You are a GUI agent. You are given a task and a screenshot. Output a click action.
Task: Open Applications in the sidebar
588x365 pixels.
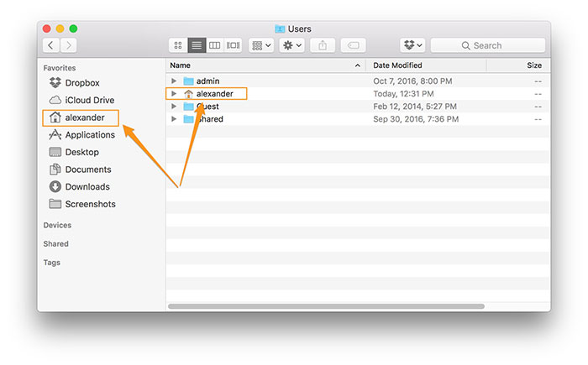click(x=81, y=135)
